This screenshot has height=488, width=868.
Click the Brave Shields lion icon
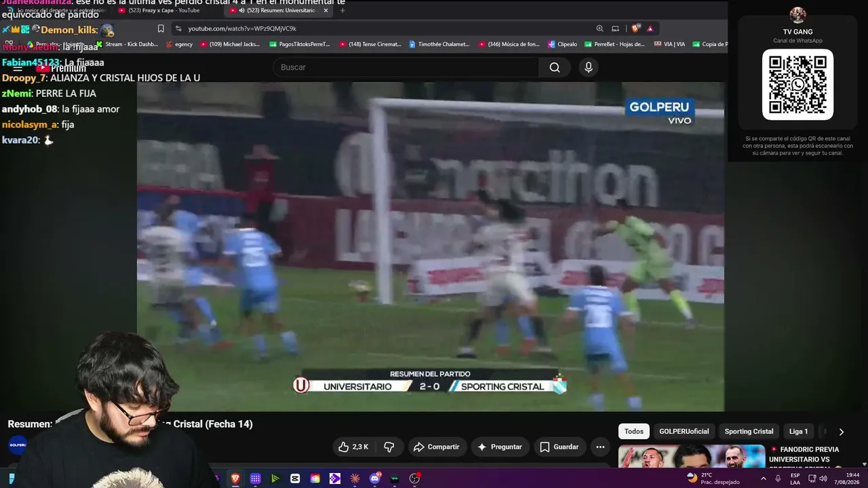(635, 28)
